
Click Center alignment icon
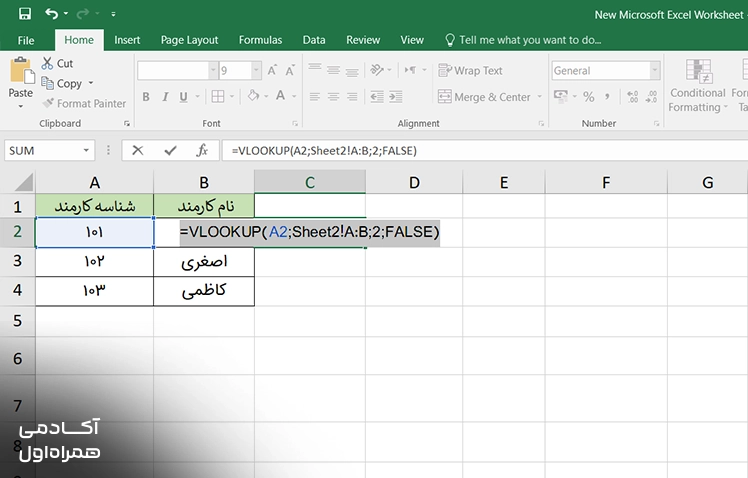point(333,97)
